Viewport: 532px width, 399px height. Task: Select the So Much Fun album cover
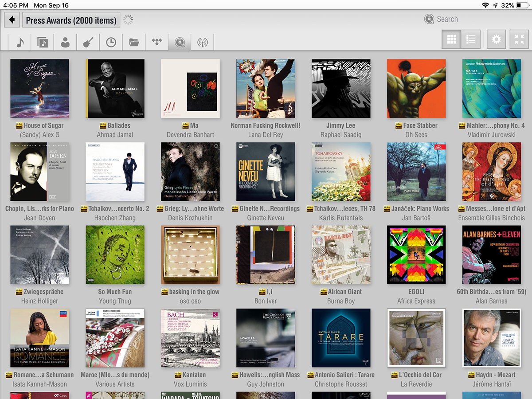pyautogui.click(x=115, y=255)
